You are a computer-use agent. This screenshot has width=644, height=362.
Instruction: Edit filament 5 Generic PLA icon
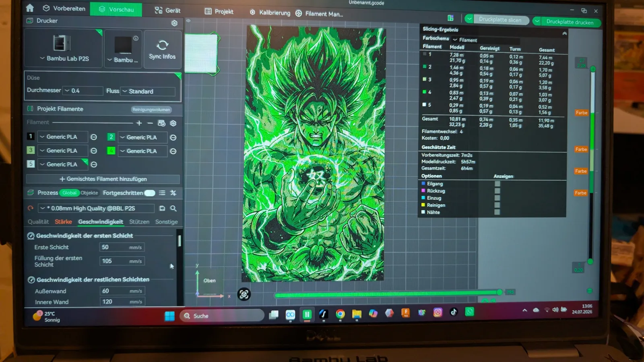[x=94, y=164]
